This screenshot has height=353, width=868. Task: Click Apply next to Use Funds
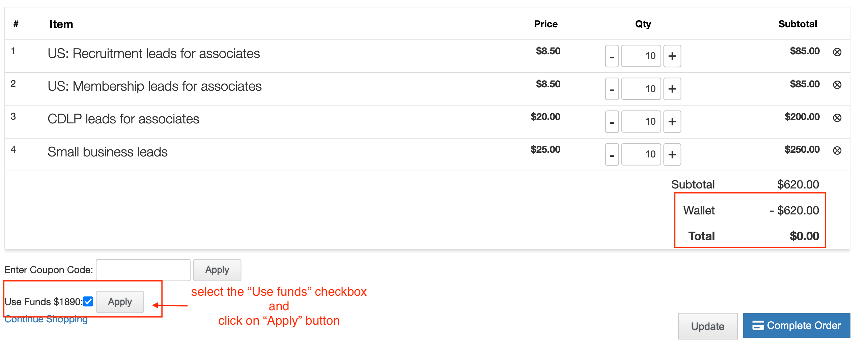(120, 302)
